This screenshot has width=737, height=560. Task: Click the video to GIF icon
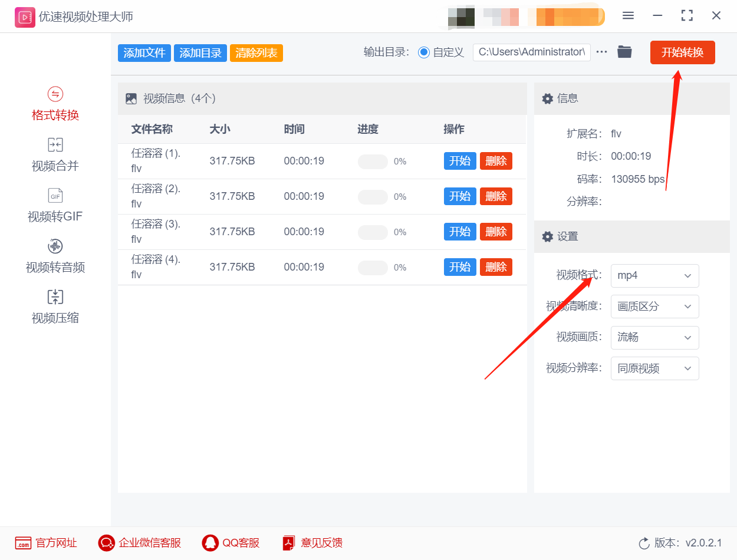coord(55,196)
